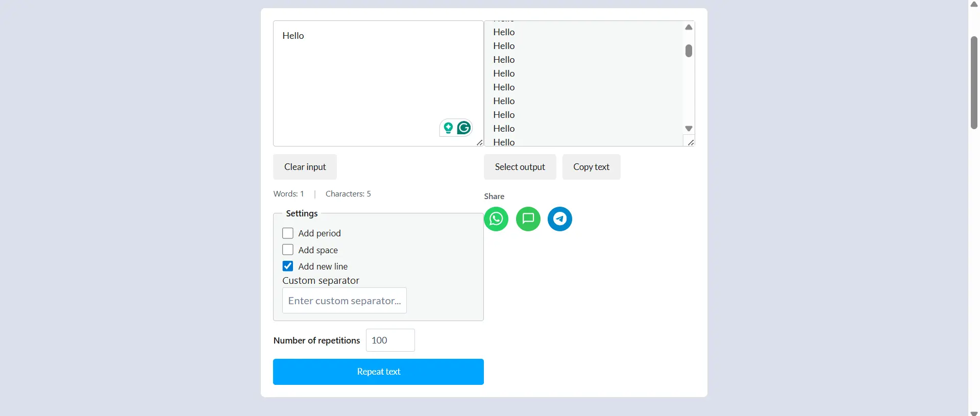Click the Custom separator label
Screen dimensions: 980x416
tap(321, 281)
